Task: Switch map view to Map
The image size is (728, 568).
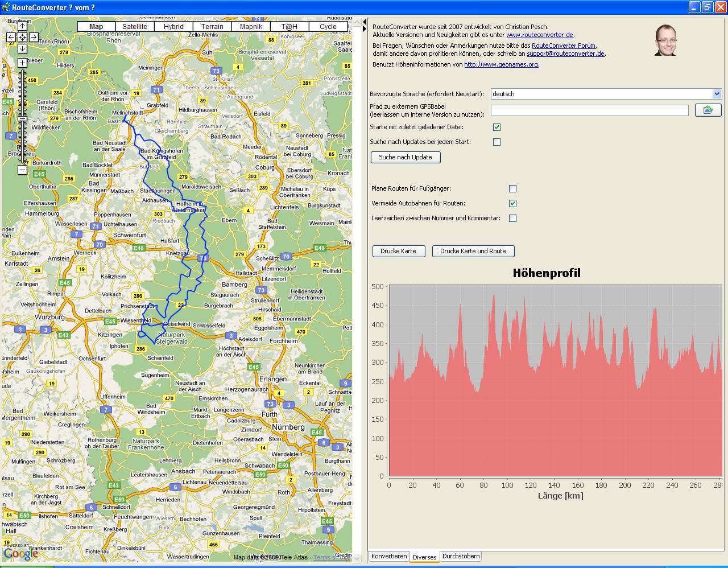Action: pos(96,27)
